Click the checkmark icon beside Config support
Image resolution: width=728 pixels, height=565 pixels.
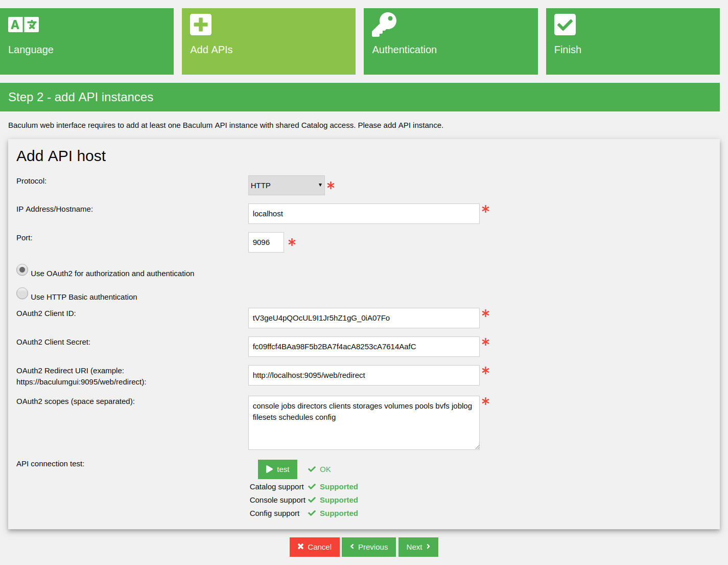point(312,513)
